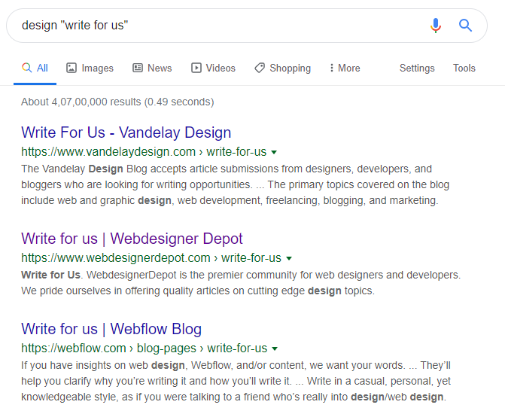Open search Settings

point(417,68)
